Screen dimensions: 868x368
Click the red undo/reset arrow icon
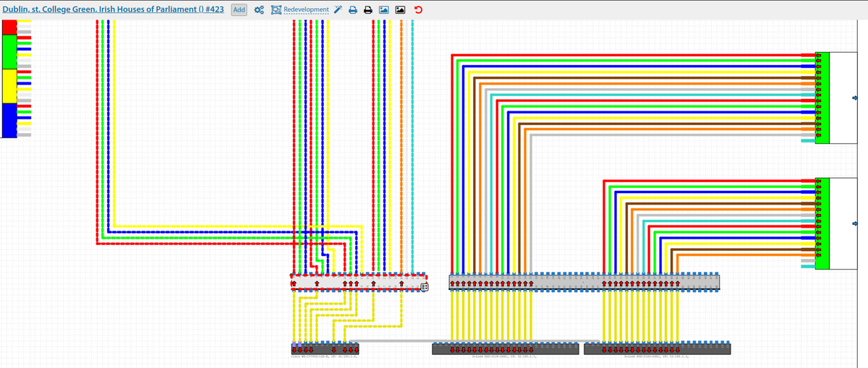coord(418,10)
